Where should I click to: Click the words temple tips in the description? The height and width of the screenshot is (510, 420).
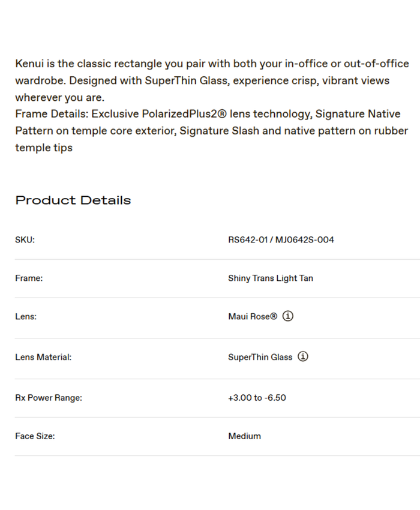[x=44, y=148]
